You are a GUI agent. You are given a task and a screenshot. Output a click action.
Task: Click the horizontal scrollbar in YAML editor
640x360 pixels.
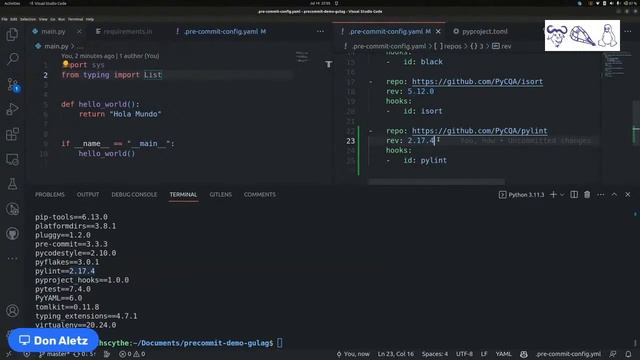(436, 182)
